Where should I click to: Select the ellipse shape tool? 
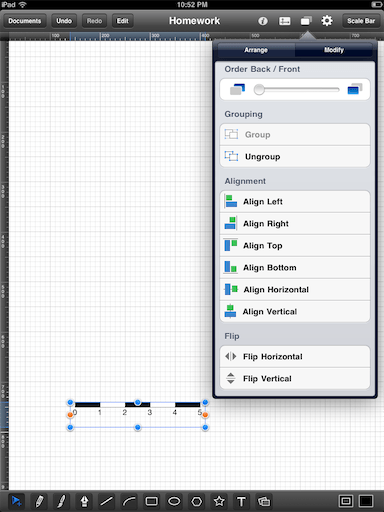pyautogui.click(x=174, y=501)
